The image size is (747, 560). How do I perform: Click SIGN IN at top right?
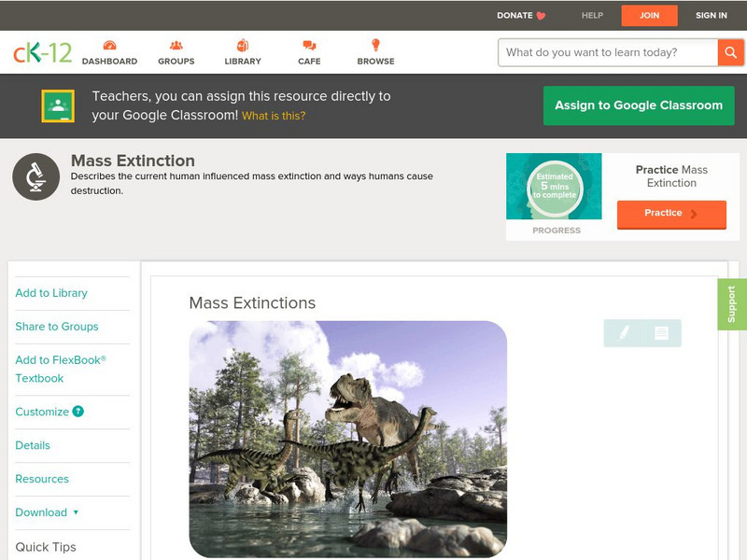click(x=712, y=16)
